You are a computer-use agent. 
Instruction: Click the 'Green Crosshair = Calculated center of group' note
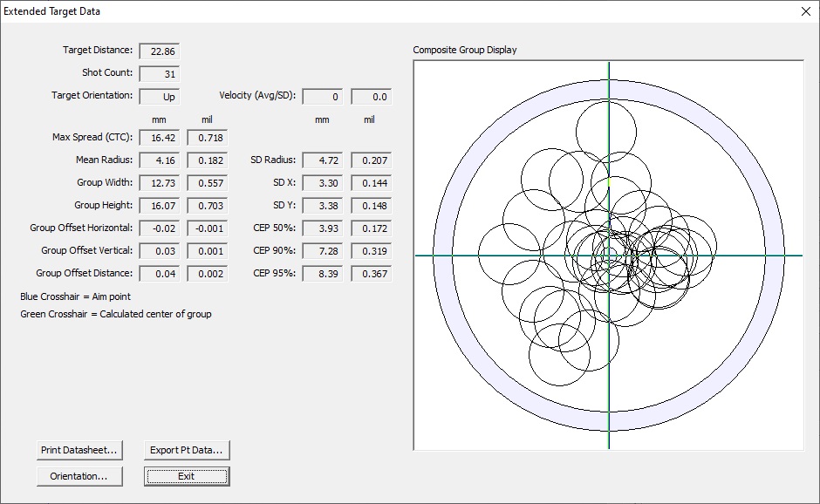pos(115,314)
